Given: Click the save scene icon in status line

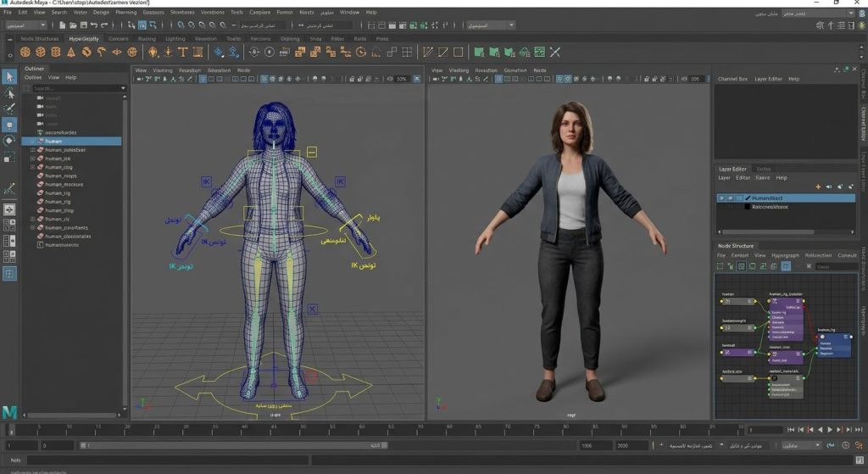Looking at the screenshot, I should (x=84, y=25).
